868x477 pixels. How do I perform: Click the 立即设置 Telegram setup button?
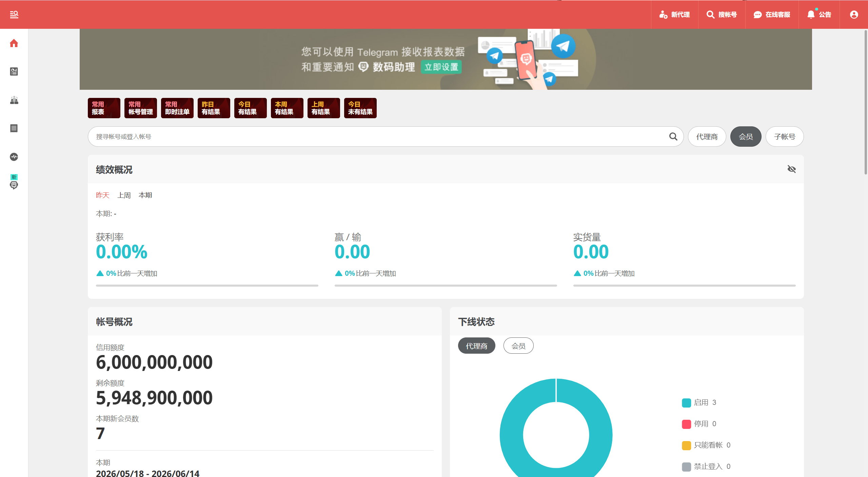tap(441, 67)
